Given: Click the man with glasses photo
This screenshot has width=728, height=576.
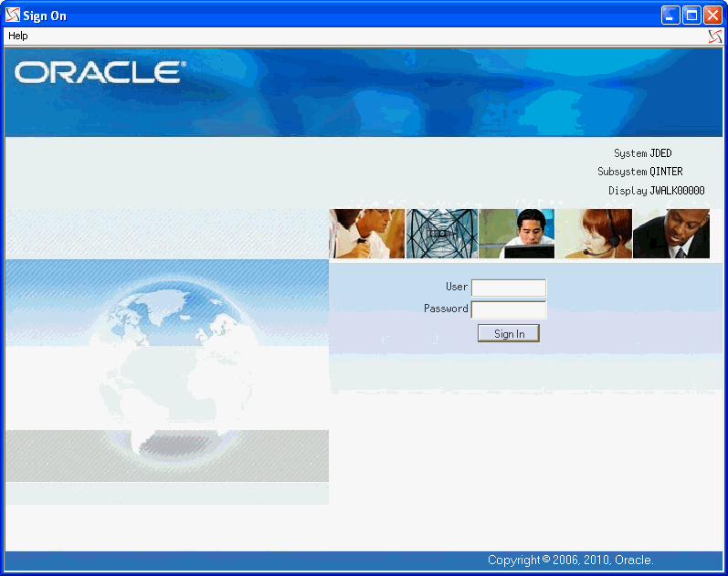Looking at the screenshot, I should 367,234.
